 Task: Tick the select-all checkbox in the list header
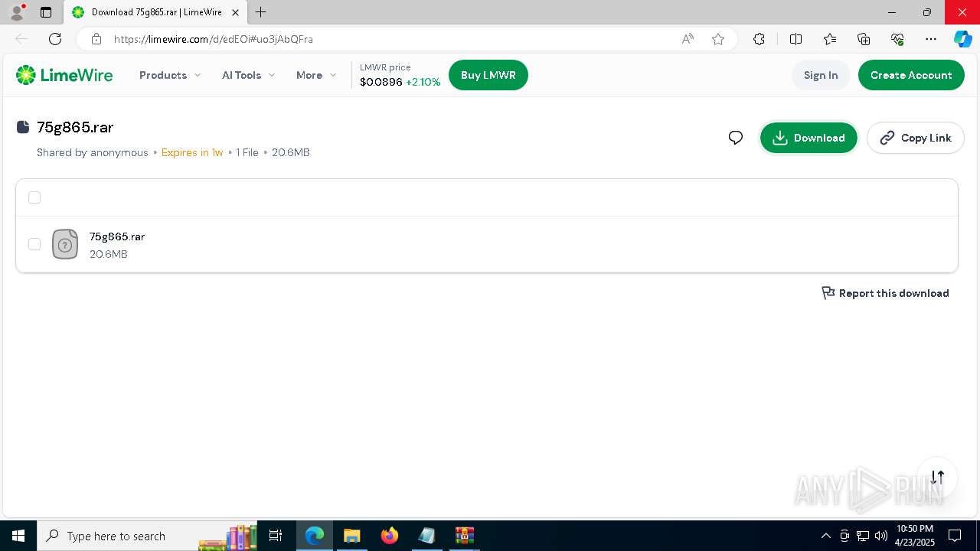[34, 197]
